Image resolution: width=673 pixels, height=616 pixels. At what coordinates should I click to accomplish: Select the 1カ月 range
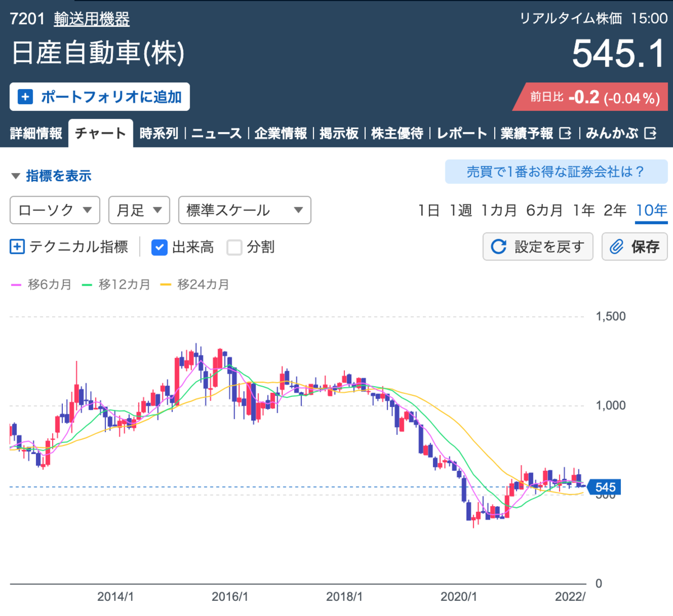pyautogui.click(x=499, y=210)
